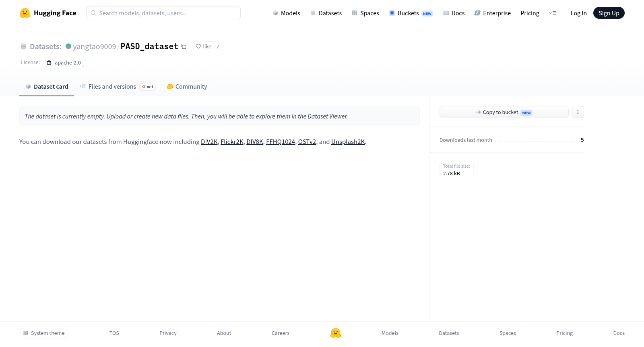The height and width of the screenshot is (347, 644).
Task: Click the Log In link
Action: (578, 13)
